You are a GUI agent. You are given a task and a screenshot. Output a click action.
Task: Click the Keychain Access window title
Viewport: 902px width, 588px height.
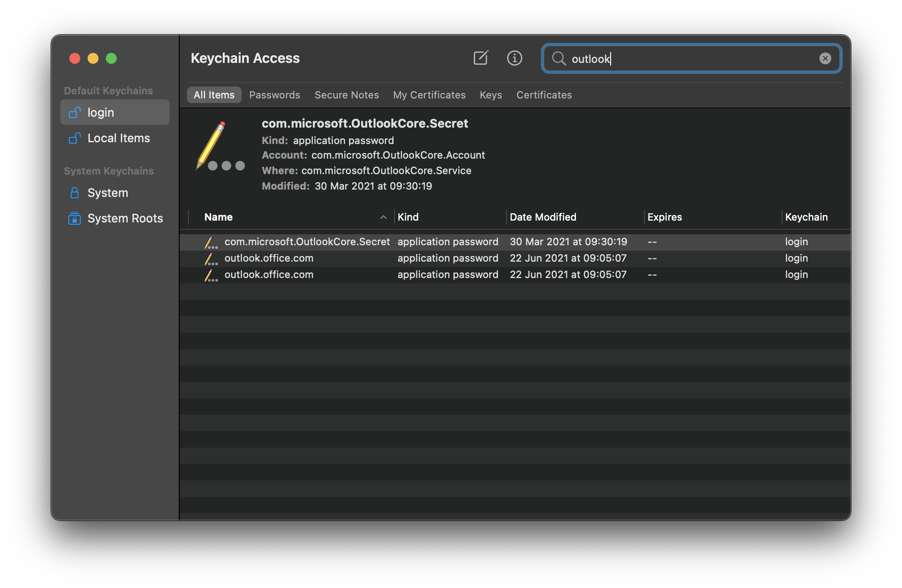click(x=245, y=58)
